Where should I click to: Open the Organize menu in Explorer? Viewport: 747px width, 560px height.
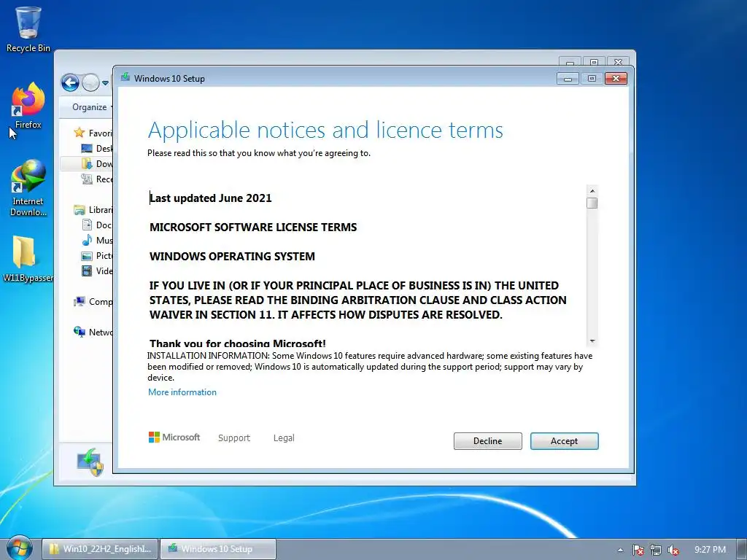click(x=92, y=107)
